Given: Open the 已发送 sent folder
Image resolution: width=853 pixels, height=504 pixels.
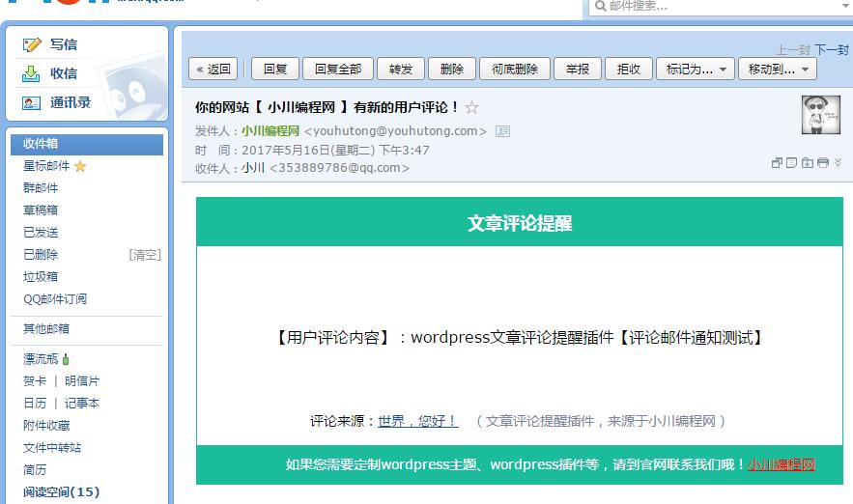Looking at the screenshot, I should [x=41, y=232].
